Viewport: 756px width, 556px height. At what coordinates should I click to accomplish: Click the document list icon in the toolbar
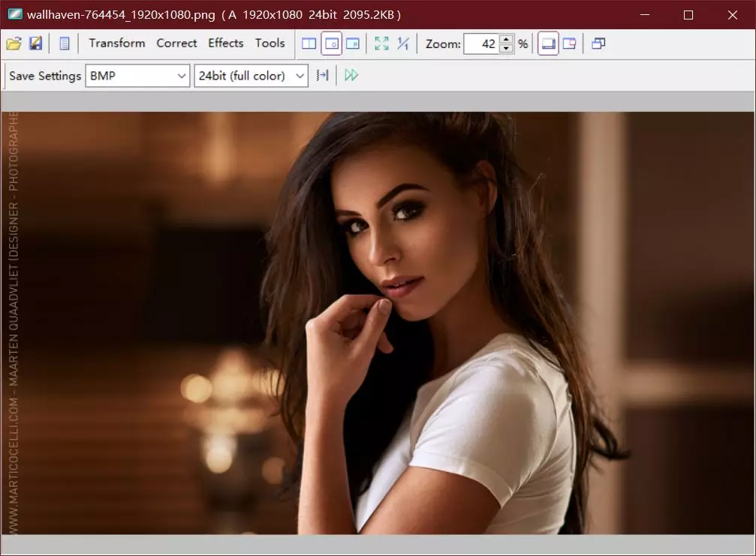click(x=64, y=44)
